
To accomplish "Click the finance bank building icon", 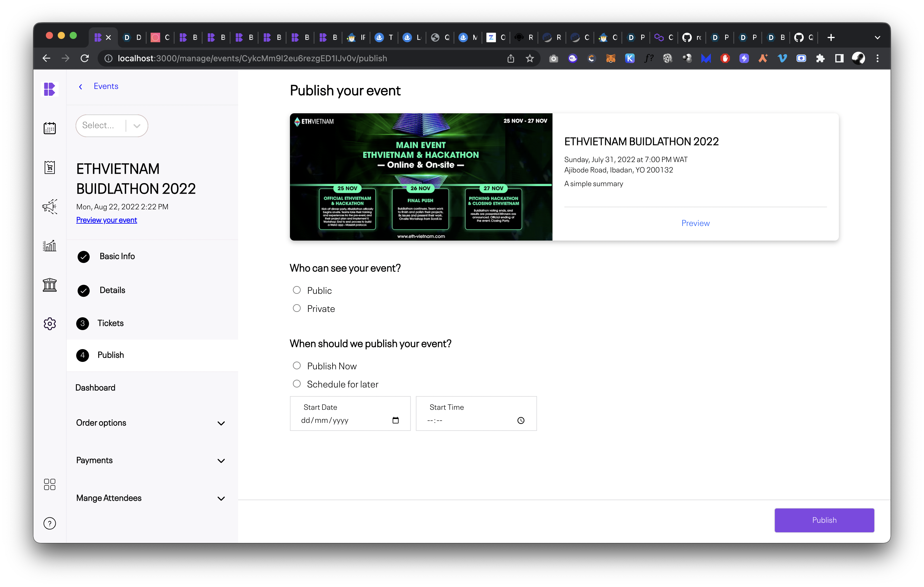I will [x=49, y=285].
